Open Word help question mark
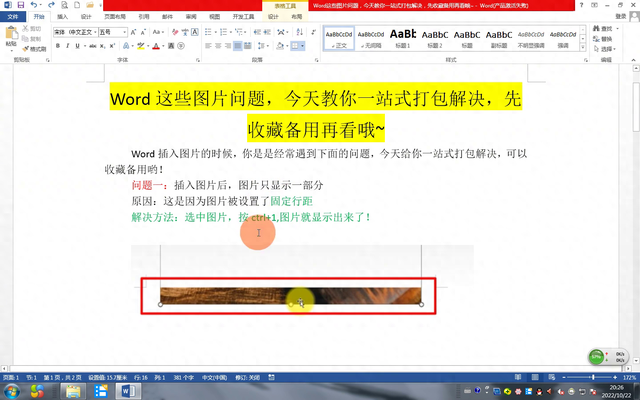Viewport: 640px width, 400px height. [x=581, y=5]
